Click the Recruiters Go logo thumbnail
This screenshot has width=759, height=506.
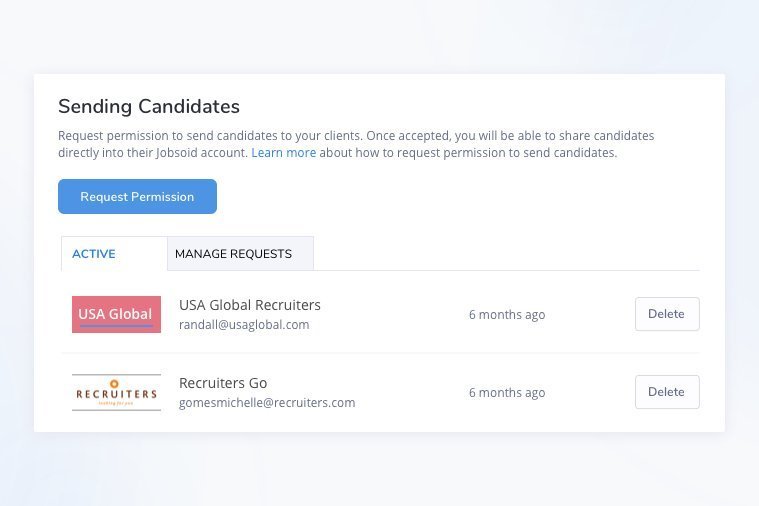[116, 392]
